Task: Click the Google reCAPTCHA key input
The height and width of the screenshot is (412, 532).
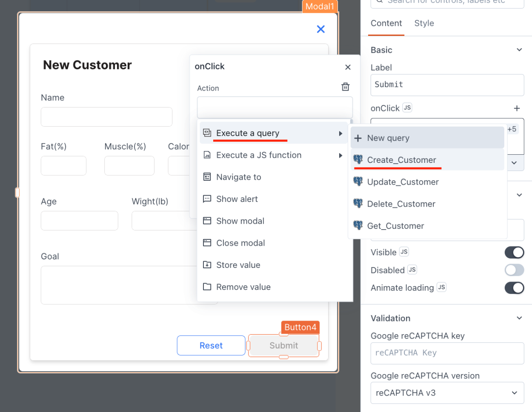Action: [x=447, y=353]
